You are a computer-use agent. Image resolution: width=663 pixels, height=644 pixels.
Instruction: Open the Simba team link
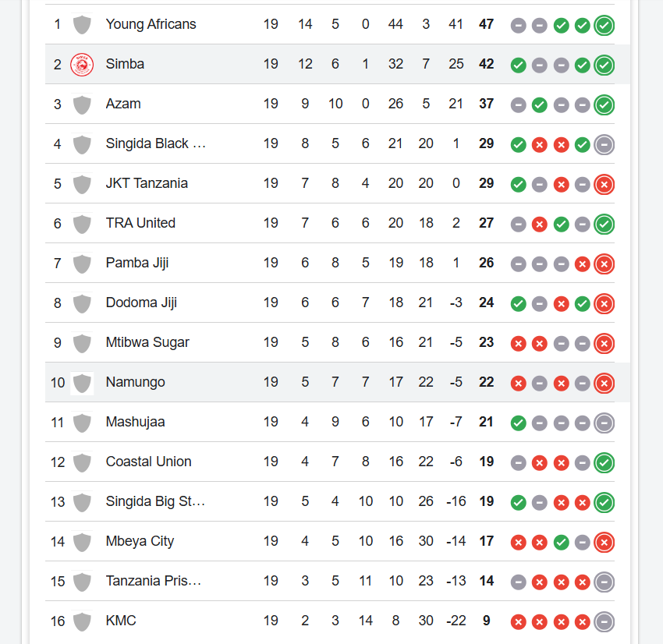(125, 64)
